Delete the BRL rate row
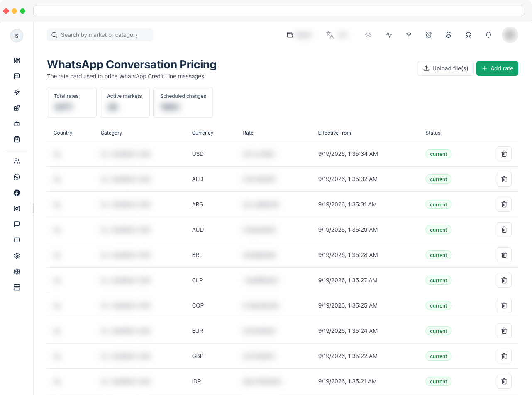Screen dimensions: 532x395 point(504,255)
